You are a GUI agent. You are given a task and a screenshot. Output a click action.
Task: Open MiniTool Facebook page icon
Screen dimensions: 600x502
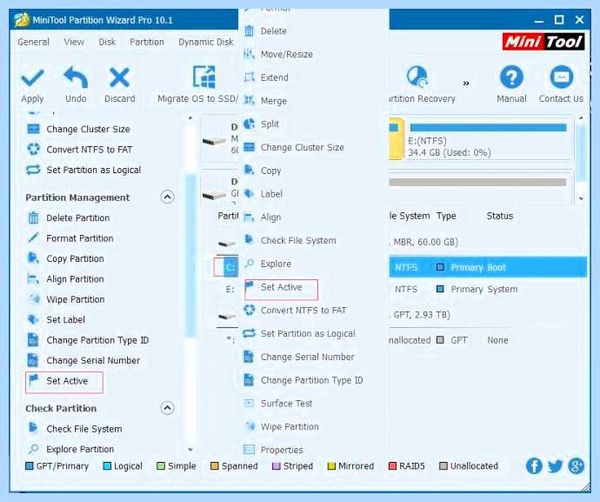pyautogui.click(x=534, y=466)
